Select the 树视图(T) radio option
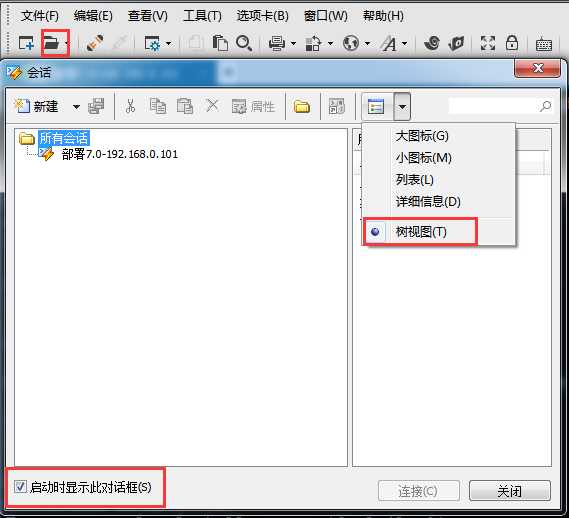 pyautogui.click(x=421, y=232)
